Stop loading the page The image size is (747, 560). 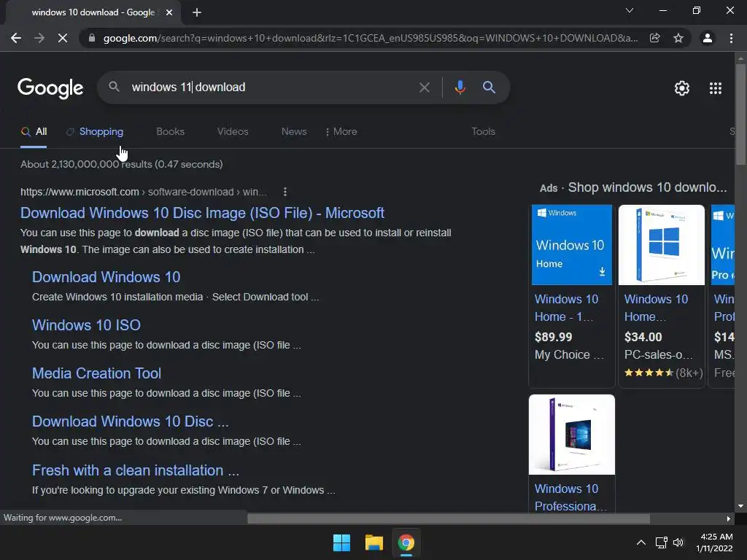tap(63, 38)
